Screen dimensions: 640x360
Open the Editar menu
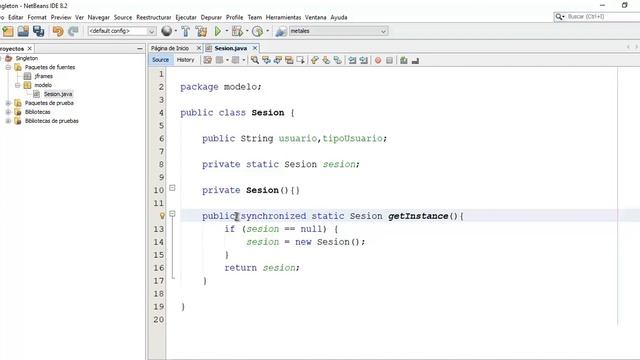point(16,17)
